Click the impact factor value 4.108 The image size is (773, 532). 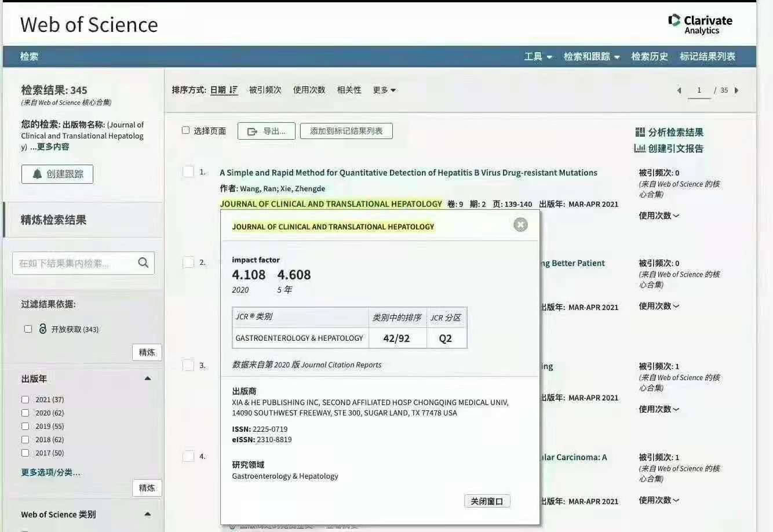pyautogui.click(x=249, y=275)
